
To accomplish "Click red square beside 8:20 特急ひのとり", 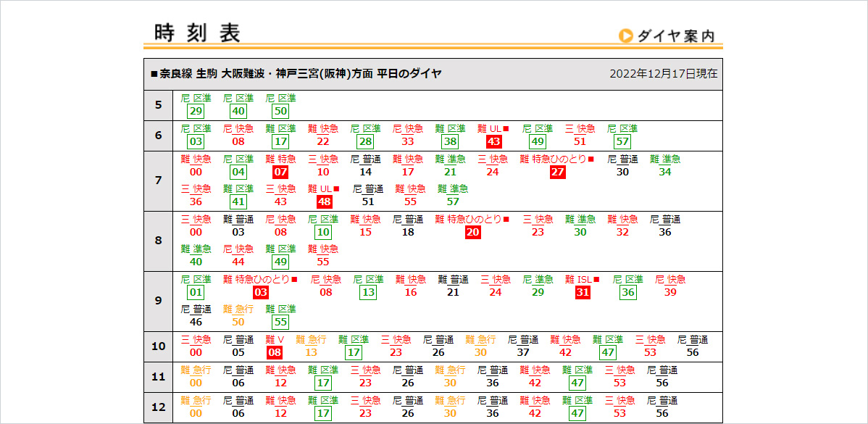I will tap(506, 220).
